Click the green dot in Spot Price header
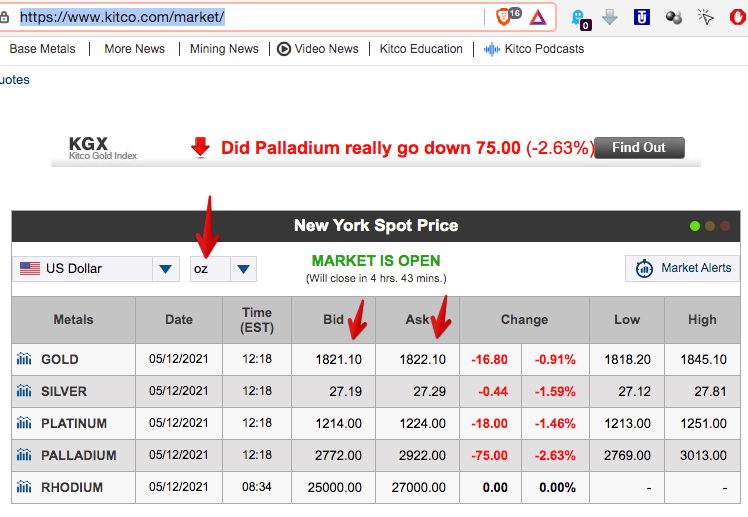 coord(695,226)
